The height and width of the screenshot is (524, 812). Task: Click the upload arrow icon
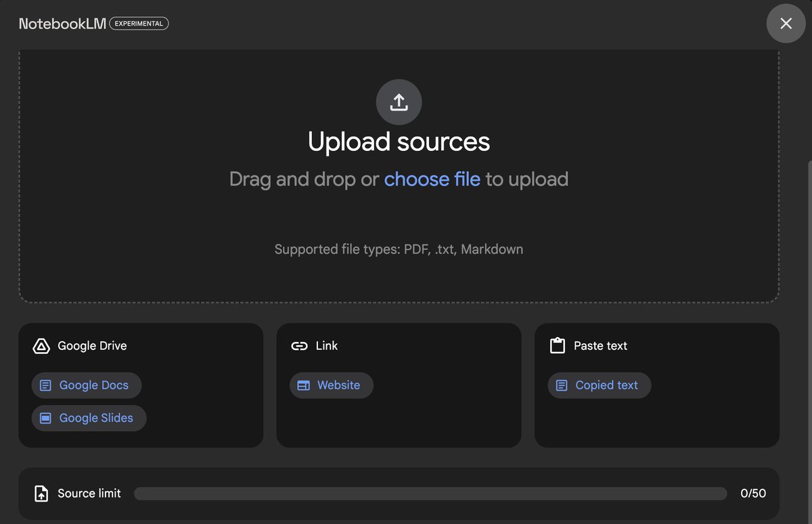click(x=399, y=102)
